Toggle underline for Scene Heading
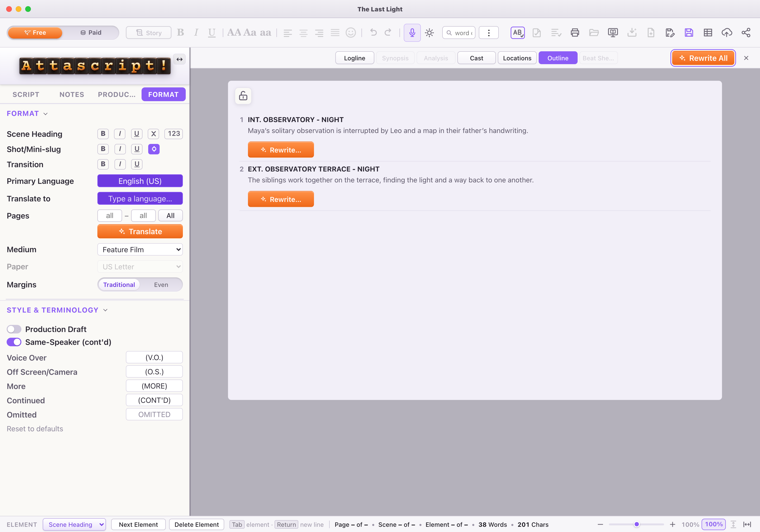The height and width of the screenshot is (532, 760). click(136, 133)
